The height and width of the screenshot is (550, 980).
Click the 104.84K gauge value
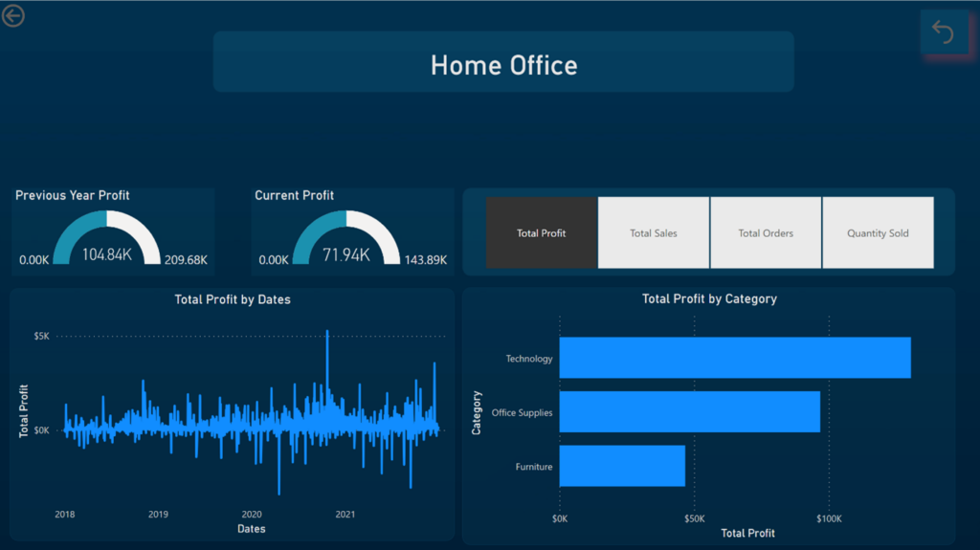tap(106, 254)
